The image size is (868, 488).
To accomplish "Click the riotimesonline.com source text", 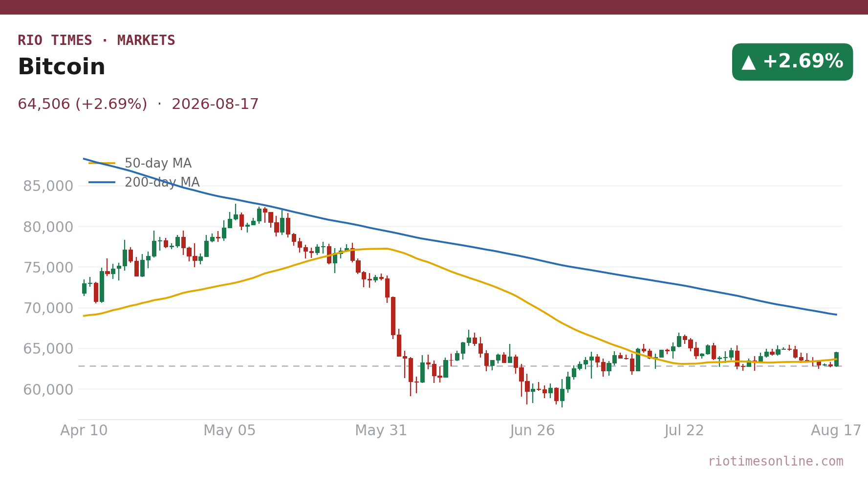I will coord(776,461).
